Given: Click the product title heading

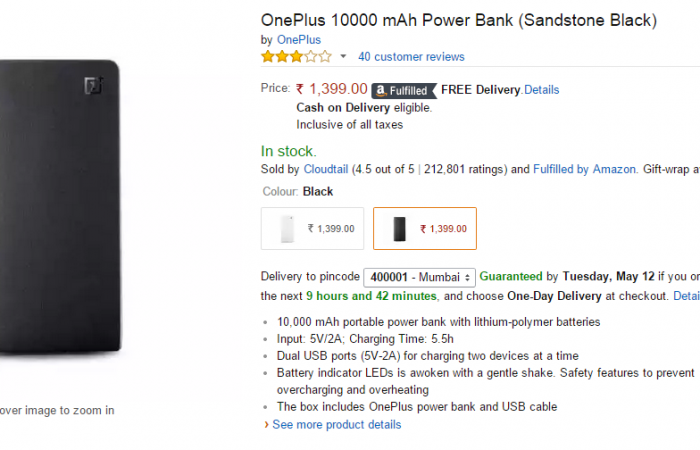Looking at the screenshot, I should [x=458, y=20].
